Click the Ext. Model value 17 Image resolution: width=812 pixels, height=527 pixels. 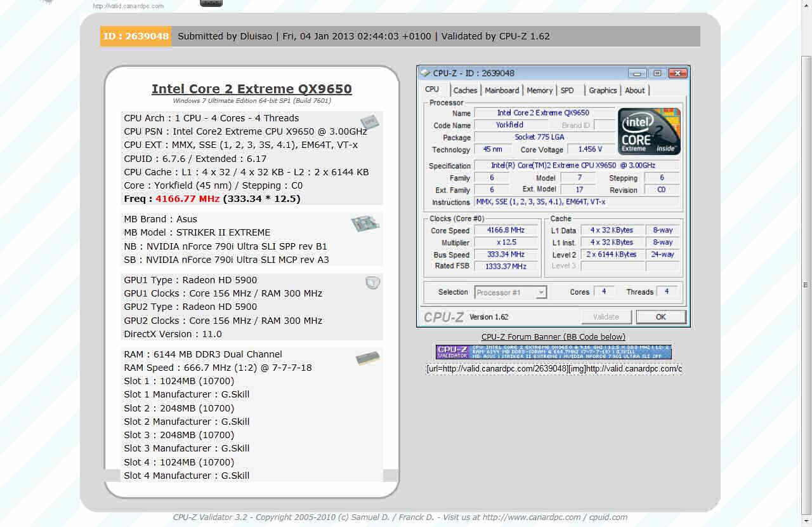click(x=580, y=189)
